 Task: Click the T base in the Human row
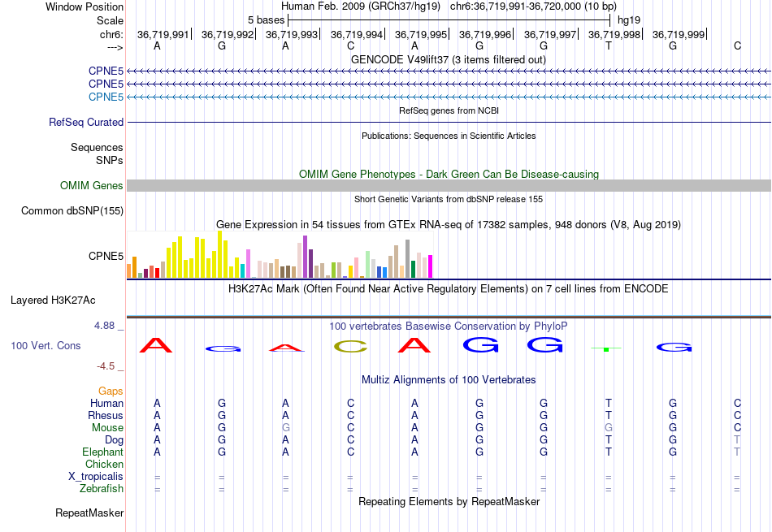(609, 403)
